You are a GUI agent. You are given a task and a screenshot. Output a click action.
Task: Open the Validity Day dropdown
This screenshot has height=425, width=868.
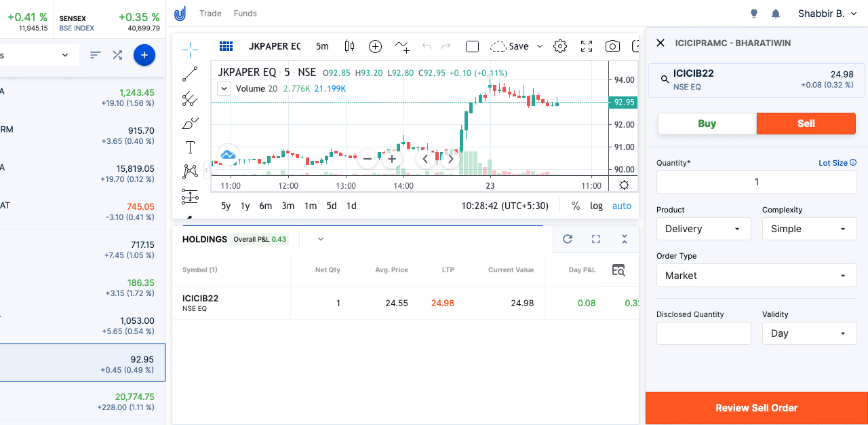tap(810, 333)
